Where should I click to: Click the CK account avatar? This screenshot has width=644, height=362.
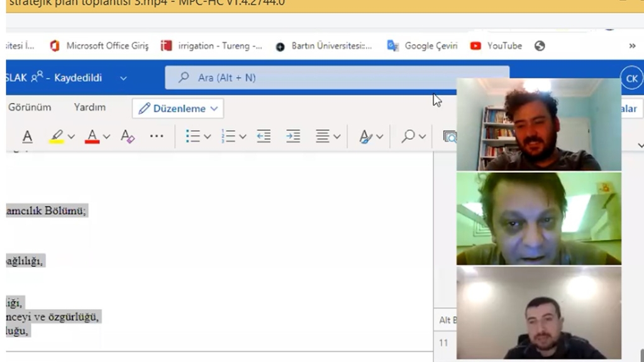631,78
